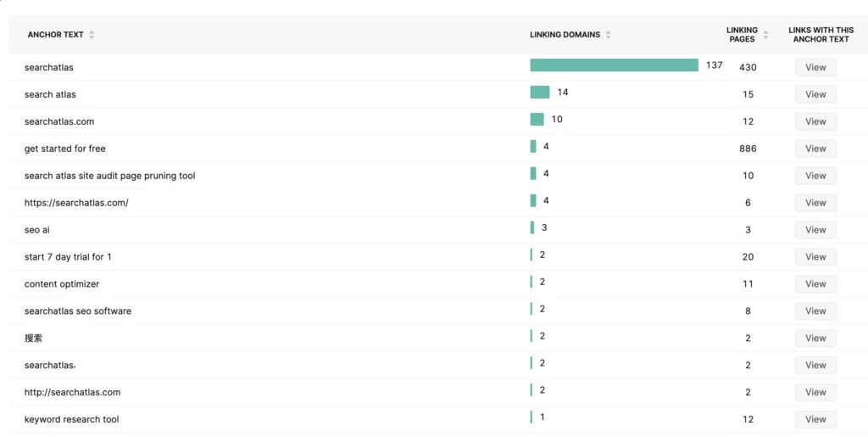Screen dimensions: 868x437
Task: Click linking pages value 11
Action: [748, 284]
